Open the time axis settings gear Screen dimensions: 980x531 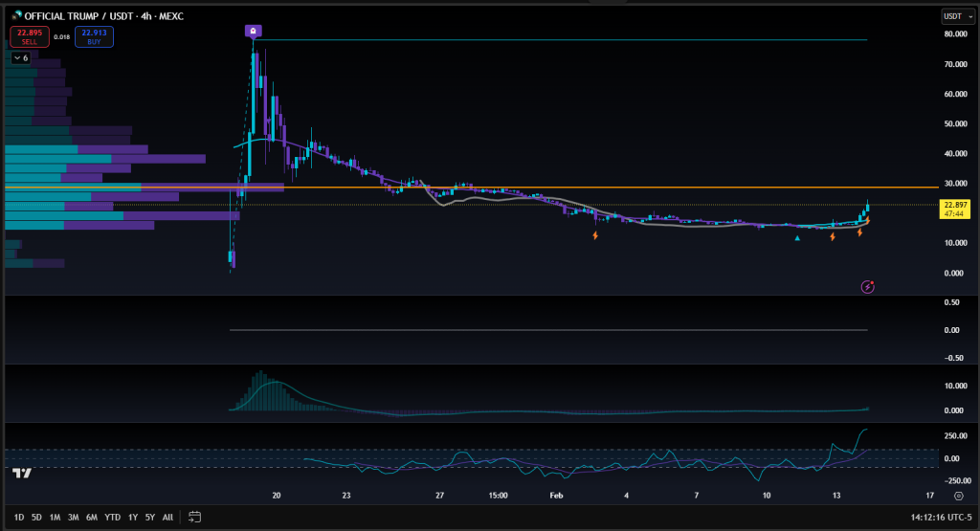click(x=959, y=496)
